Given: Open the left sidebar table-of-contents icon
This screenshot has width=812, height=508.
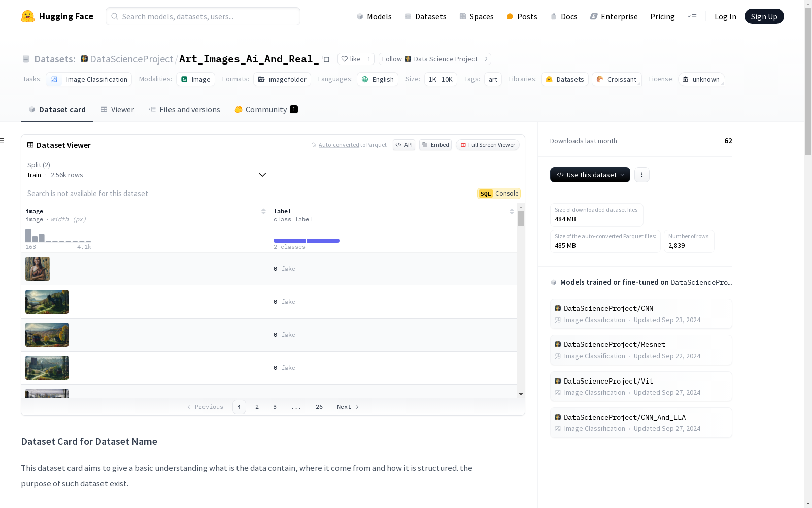Looking at the screenshot, I should (x=3, y=140).
